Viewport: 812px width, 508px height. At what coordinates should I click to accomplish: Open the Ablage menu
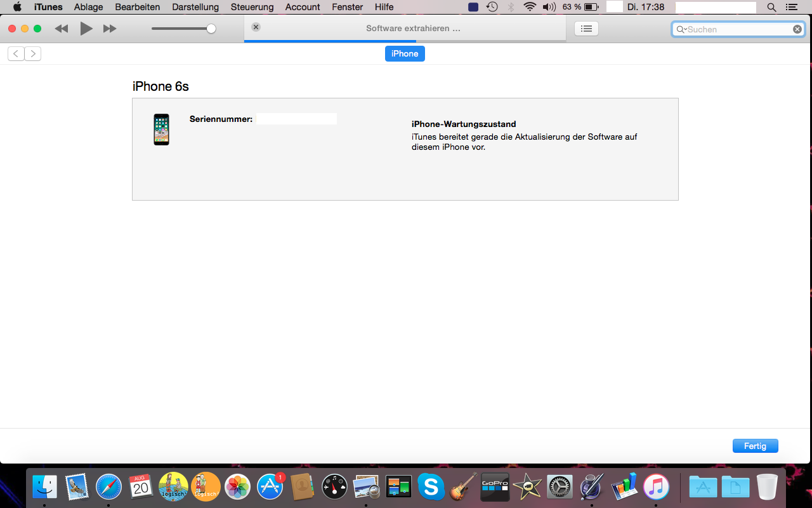(x=89, y=7)
